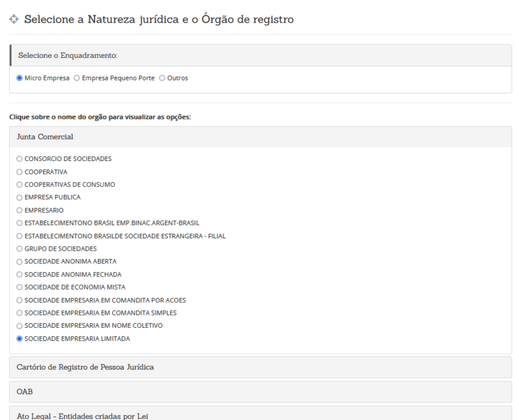
Task: Select GRUPO DE SOCIEDADES radio button
Action: pyautogui.click(x=19, y=249)
